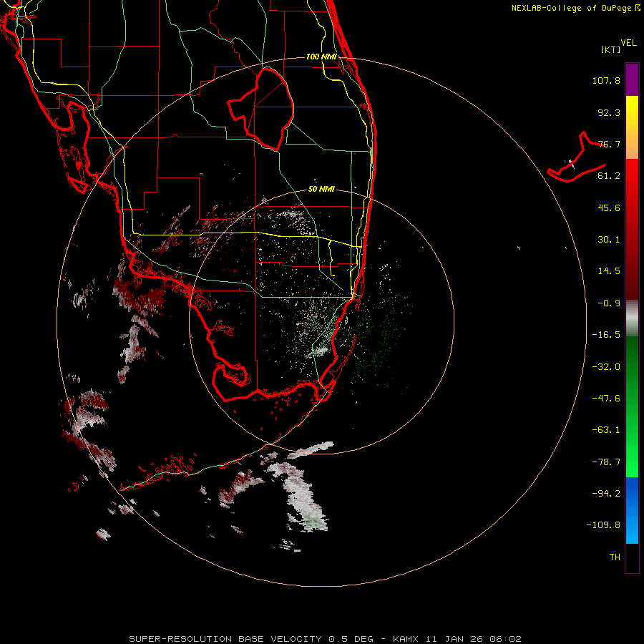Click the blue segment of velocity color bar
The height and width of the screenshot is (644, 644).
click(632, 510)
